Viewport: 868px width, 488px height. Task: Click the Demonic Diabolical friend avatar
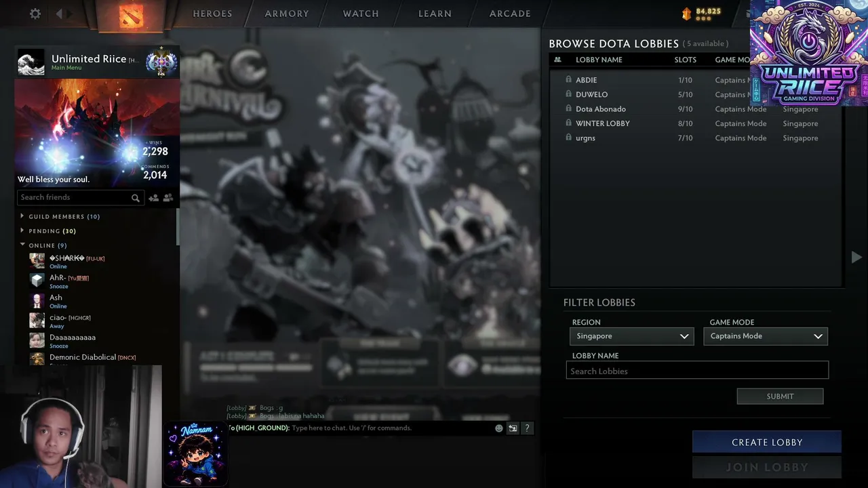[37, 359]
